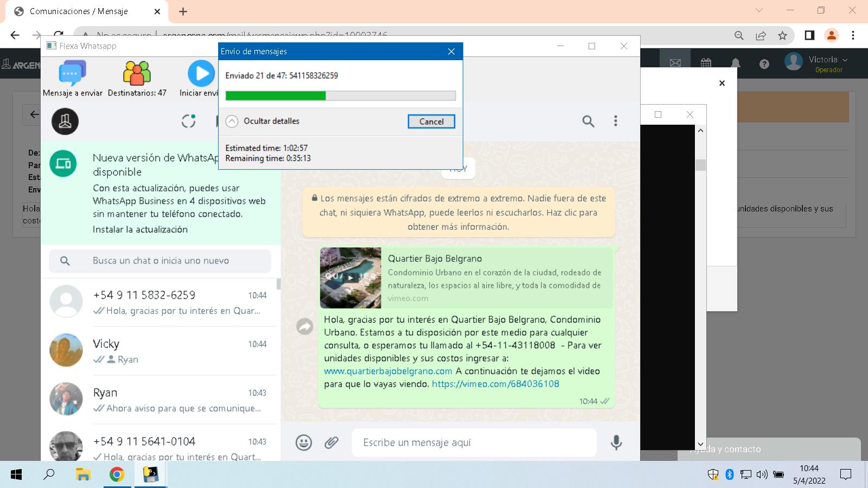Open Destinatarios: 47 icon

point(137,74)
